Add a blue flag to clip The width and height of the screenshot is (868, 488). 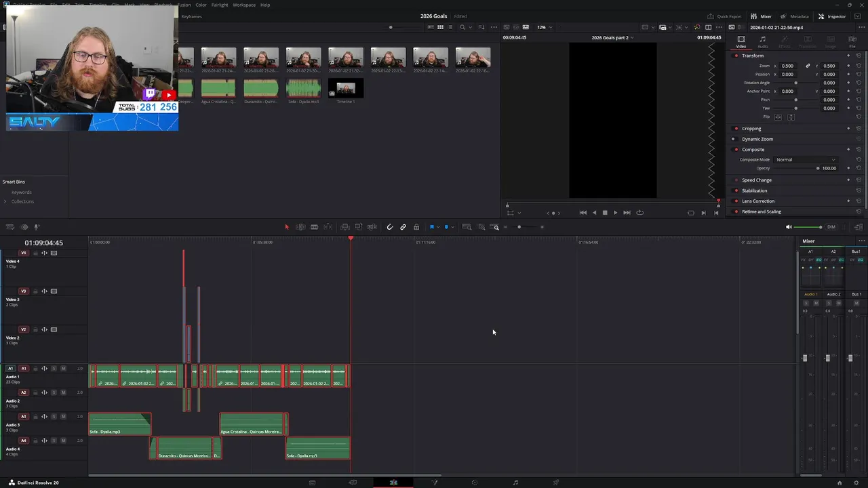431,227
